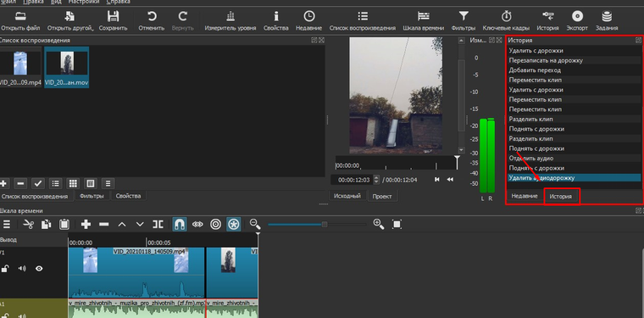Select the VID_20...09.mp4 playlist thumbnail
644x318 pixels.
20,66
